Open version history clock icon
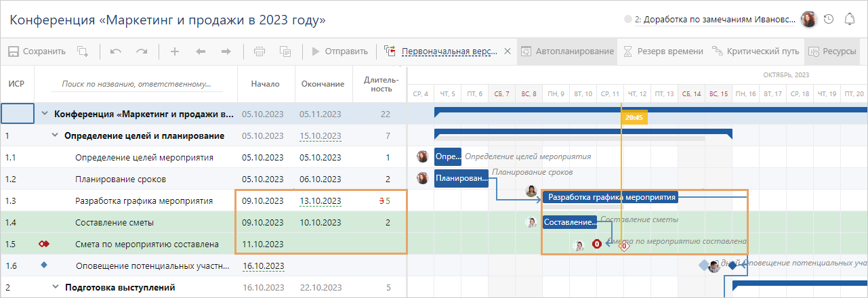Image resolution: width=868 pixels, height=298 pixels. click(828, 20)
